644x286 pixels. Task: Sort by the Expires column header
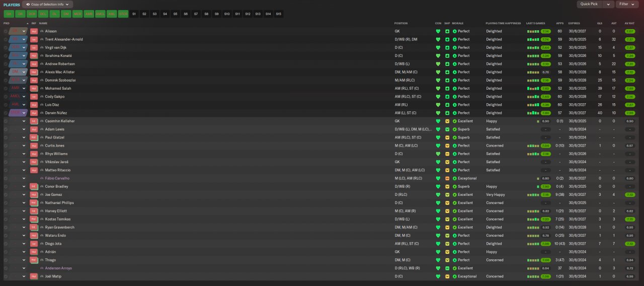574,23
